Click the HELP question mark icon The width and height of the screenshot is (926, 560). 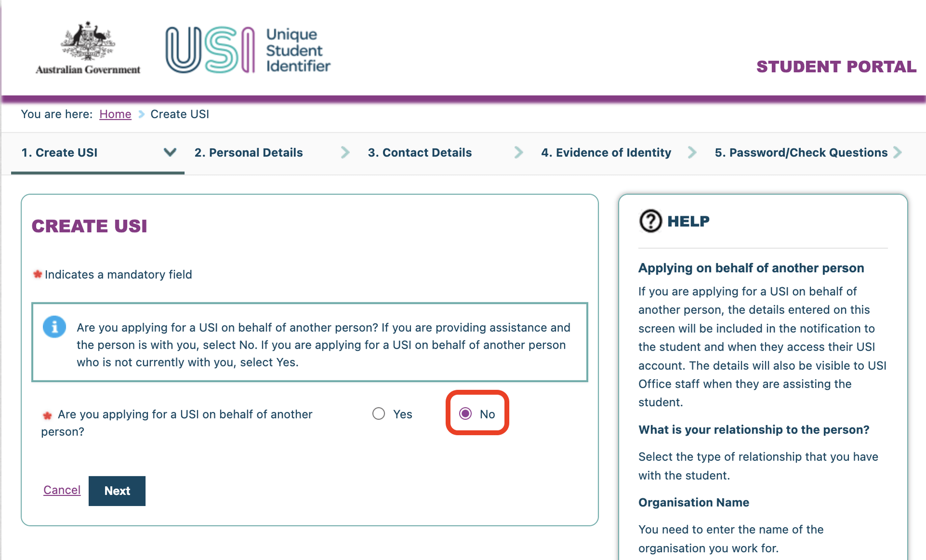pyautogui.click(x=651, y=221)
